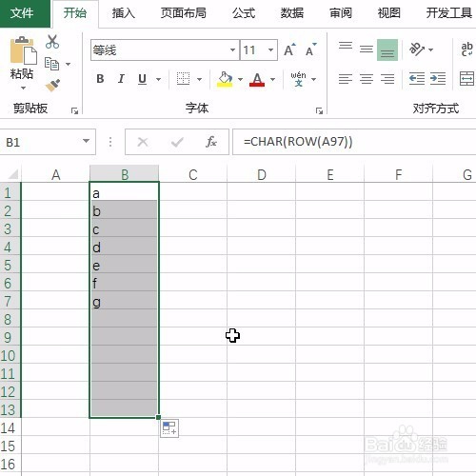Click the Copy icon

pyautogui.click(x=51, y=64)
